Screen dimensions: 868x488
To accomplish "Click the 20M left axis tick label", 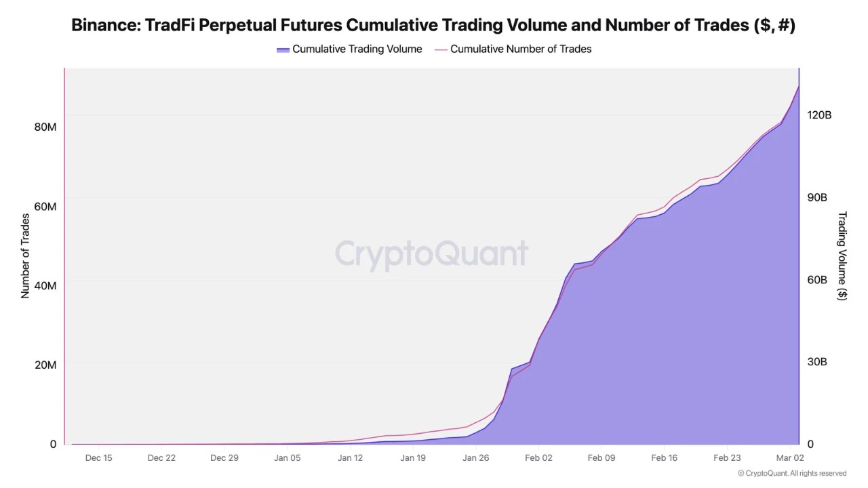I will [45, 365].
